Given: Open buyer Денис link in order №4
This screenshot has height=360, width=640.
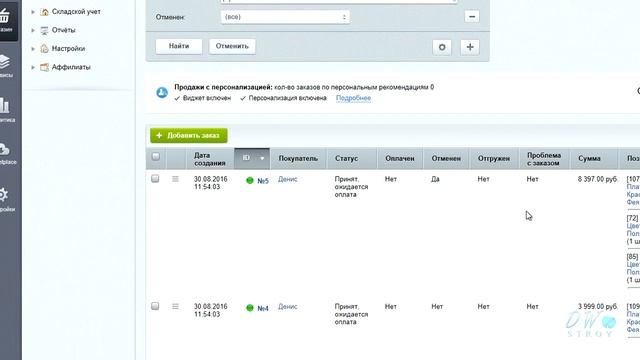Looking at the screenshot, I should pos(288,307).
